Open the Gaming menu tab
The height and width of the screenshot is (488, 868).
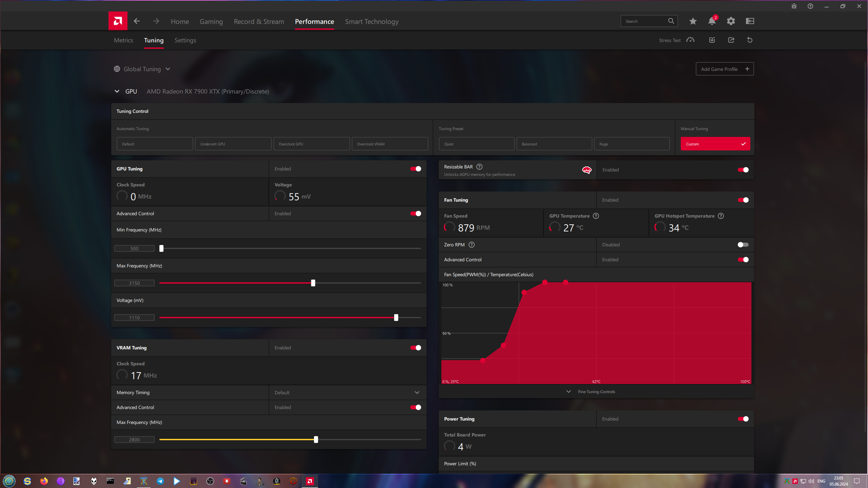(211, 22)
